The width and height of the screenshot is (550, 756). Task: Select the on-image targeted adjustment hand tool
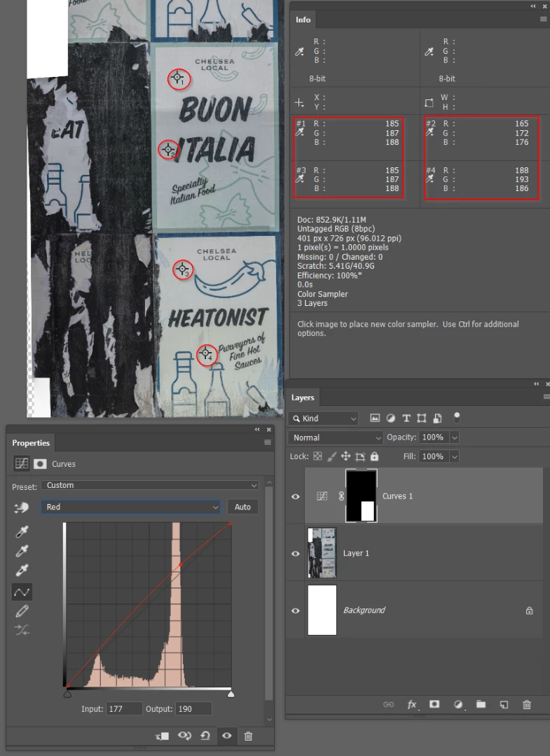pyautogui.click(x=22, y=507)
